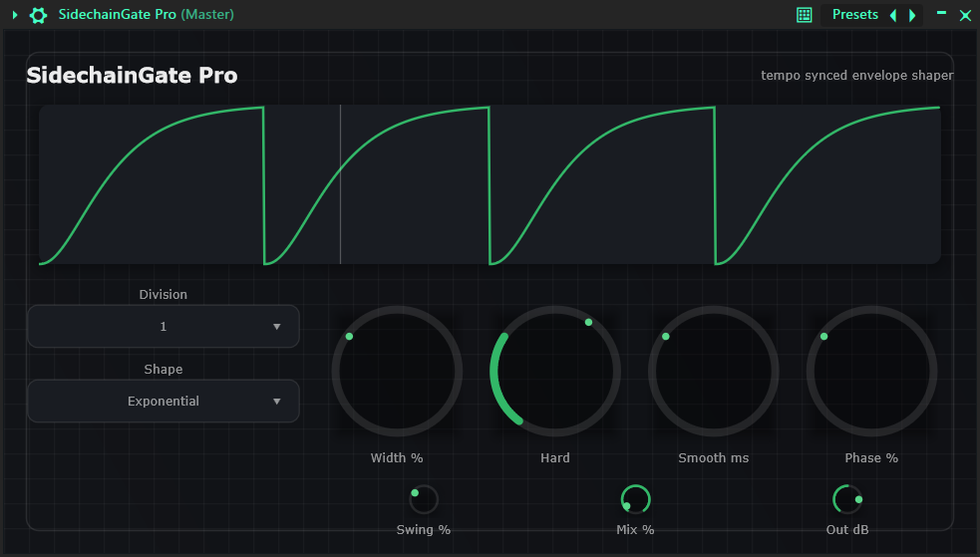Click the Division label
Viewport: 980px width, 557px height.
tap(163, 294)
